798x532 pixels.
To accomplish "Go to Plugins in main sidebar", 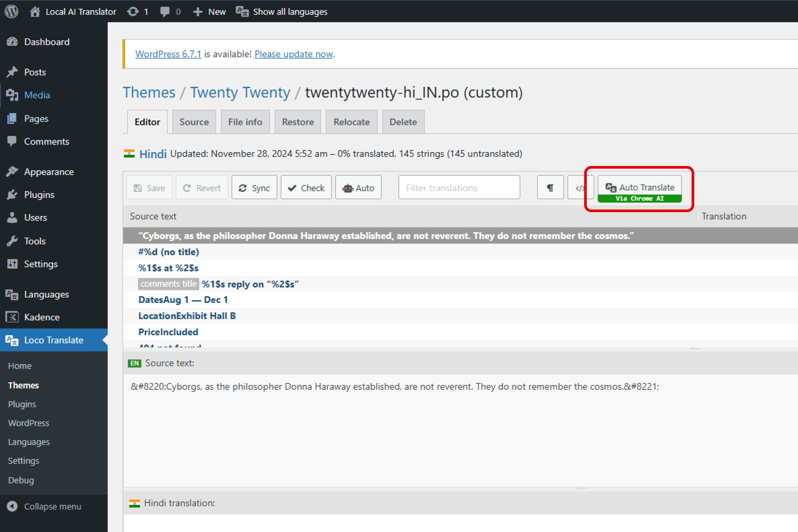I will pos(39,195).
